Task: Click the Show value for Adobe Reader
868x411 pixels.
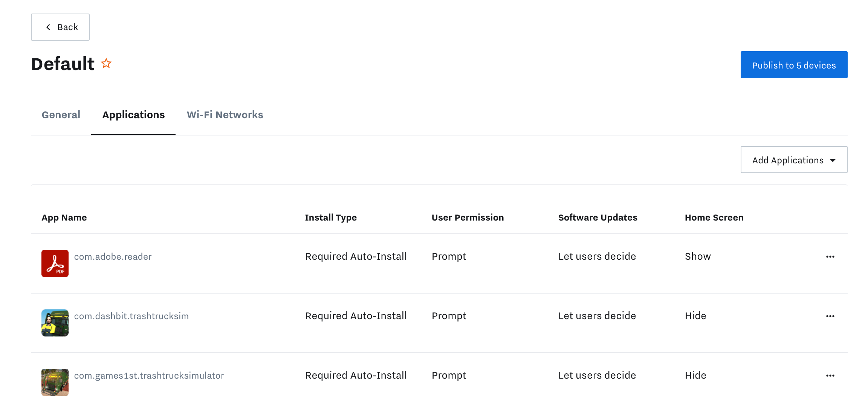Action: (x=697, y=256)
